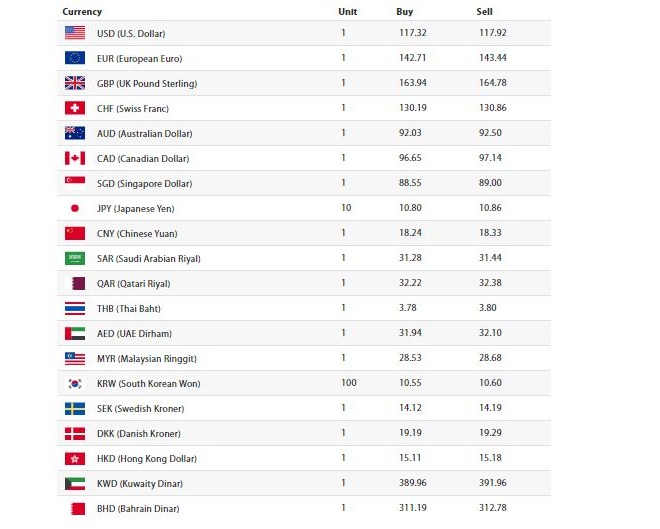Select the BHD (Bahrain Dinar) label
This screenshot has height=529, width=660.
[138, 509]
